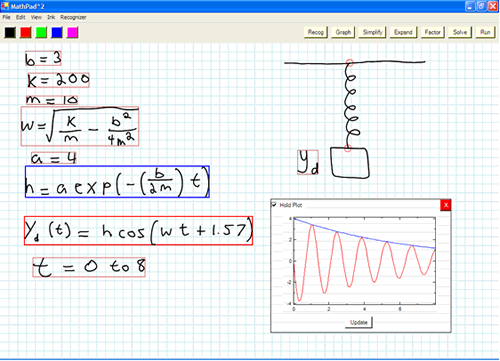Select the magenta ink color
The image size is (500, 361).
pyautogui.click(x=73, y=32)
